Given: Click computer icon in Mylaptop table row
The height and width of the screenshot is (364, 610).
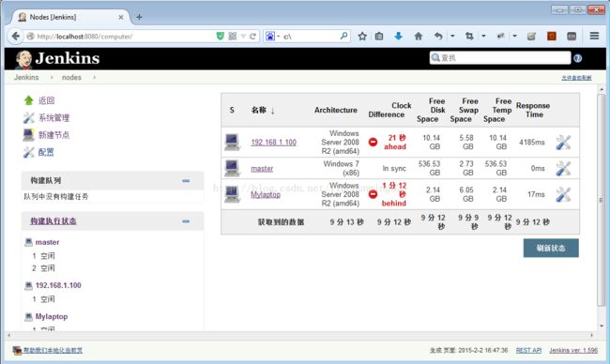Looking at the screenshot, I should click(232, 194).
